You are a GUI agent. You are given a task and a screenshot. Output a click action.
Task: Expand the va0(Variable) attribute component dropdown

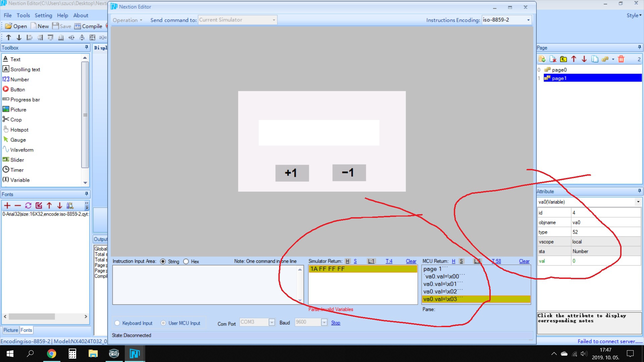638,202
